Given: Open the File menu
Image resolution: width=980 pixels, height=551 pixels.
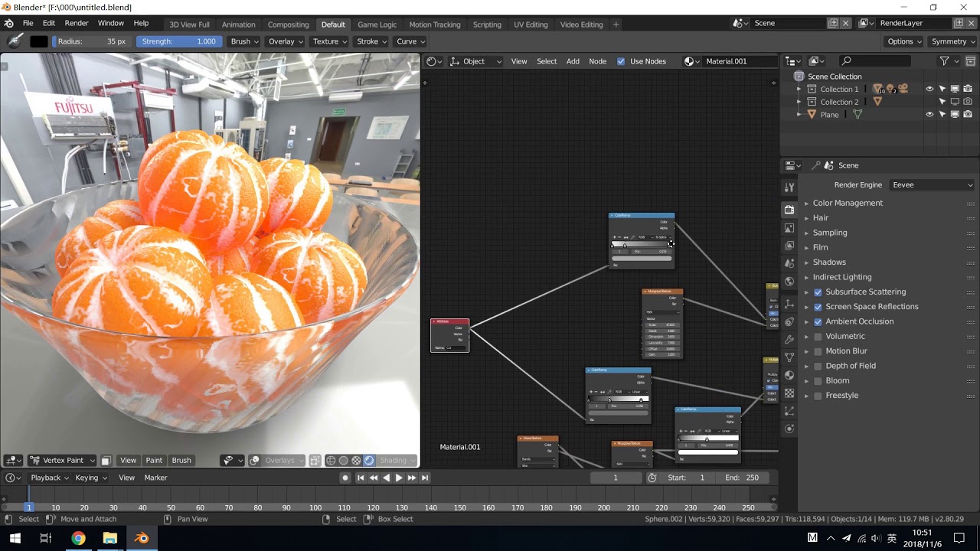Looking at the screenshot, I should 28,24.
